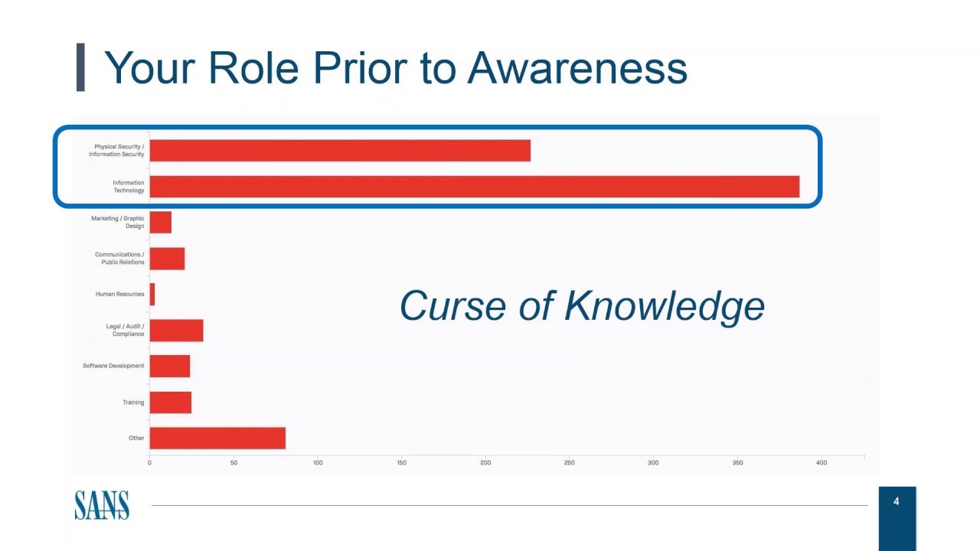The height and width of the screenshot is (551, 980).
Task: Click the Legal / Audit / Compliance bar
Action: pos(176,331)
